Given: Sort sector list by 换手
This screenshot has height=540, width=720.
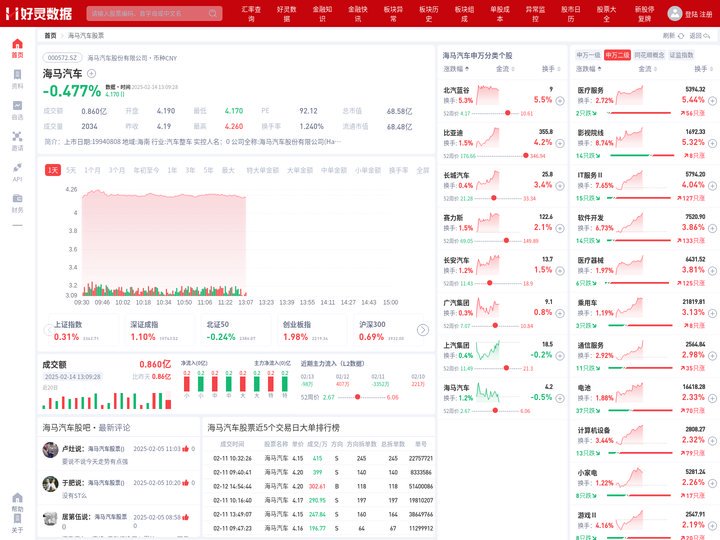Looking at the screenshot, I should tap(704, 69).
